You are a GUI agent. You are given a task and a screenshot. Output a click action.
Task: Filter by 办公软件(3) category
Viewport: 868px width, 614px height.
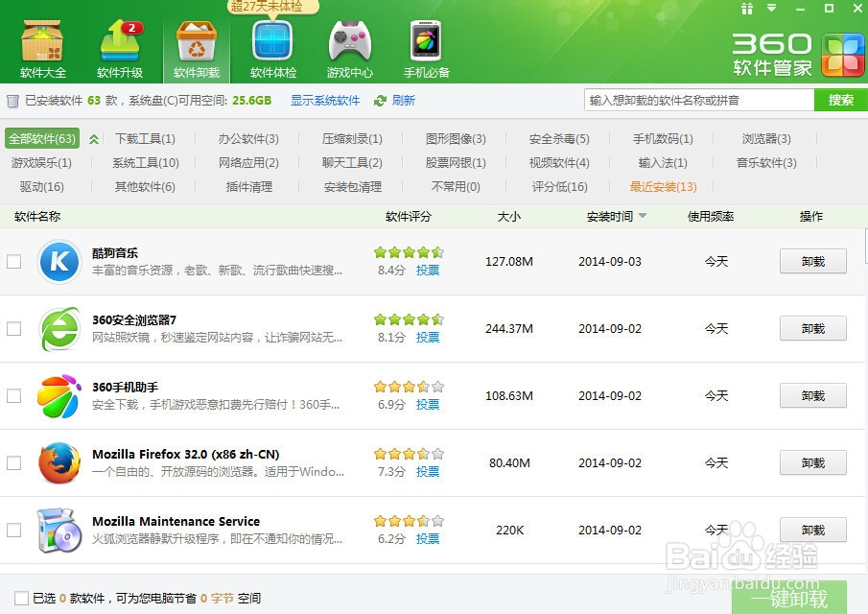[248, 139]
